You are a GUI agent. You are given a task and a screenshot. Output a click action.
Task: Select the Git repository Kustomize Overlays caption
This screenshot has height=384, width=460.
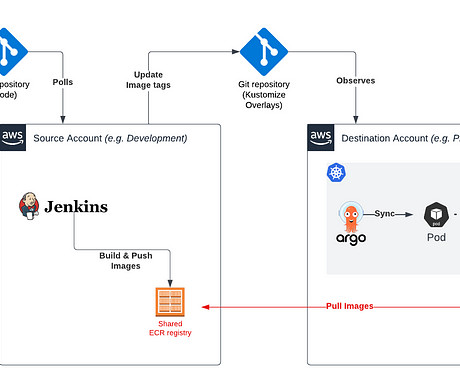(264, 95)
